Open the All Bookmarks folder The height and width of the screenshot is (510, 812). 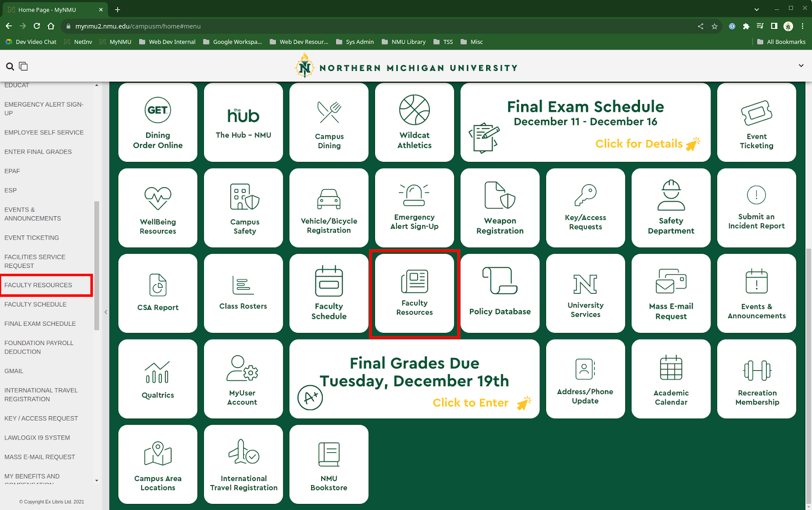(x=781, y=42)
